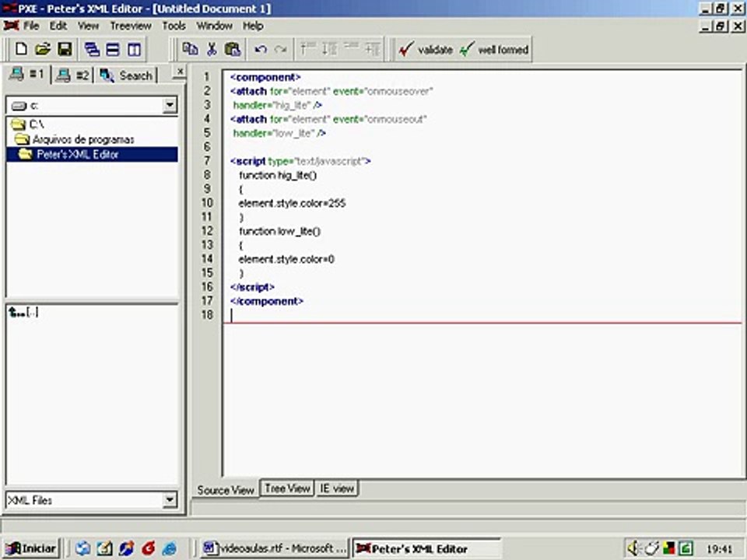Open the Edit menu
Image resolution: width=747 pixels, height=560 pixels.
pos(58,26)
